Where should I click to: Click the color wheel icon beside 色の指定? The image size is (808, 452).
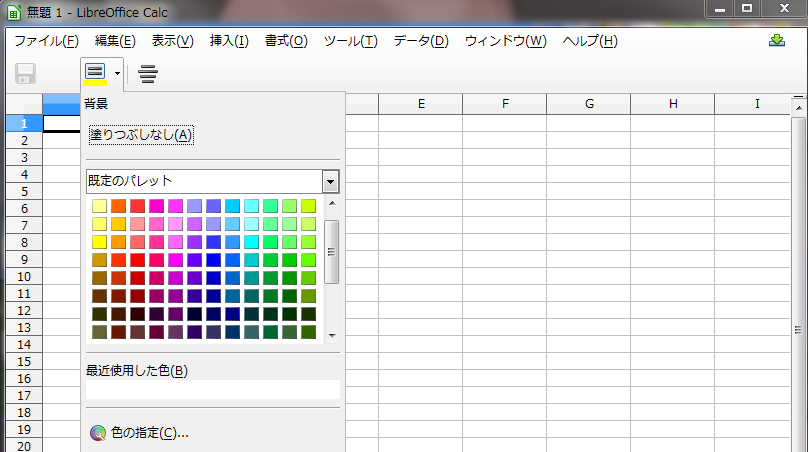tap(97, 433)
